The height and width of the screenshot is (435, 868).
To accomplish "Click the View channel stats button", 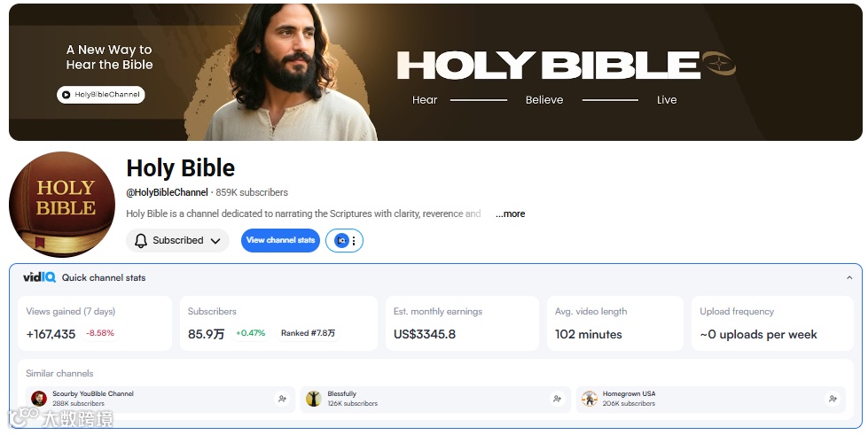I will pyautogui.click(x=280, y=240).
